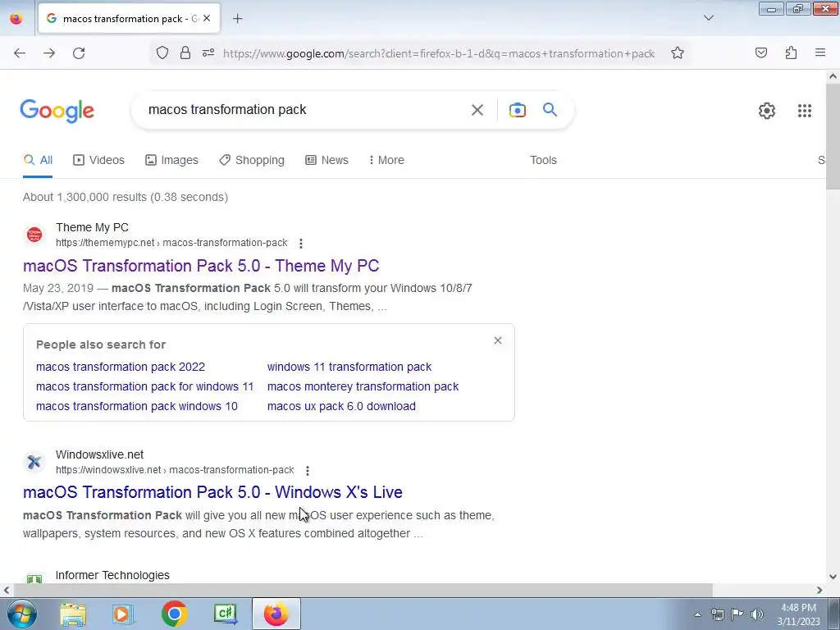This screenshot has height=630, width=840.
Task: Open the Windowsxlive.net result options menu
Action: tap(307, 470)
